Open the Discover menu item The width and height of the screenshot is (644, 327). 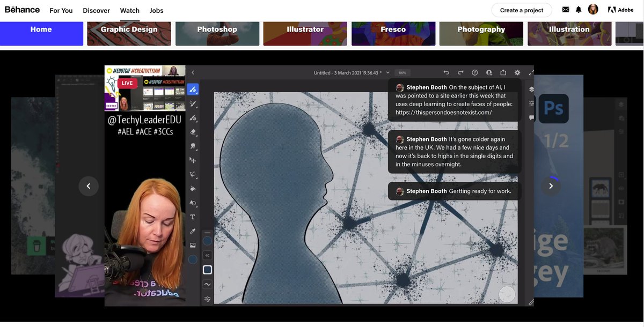point(96,10)
